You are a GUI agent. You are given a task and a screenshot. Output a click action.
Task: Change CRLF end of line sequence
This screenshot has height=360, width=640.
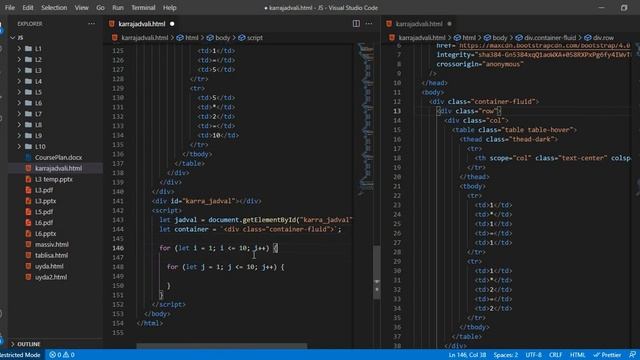[x=556, y=355]
